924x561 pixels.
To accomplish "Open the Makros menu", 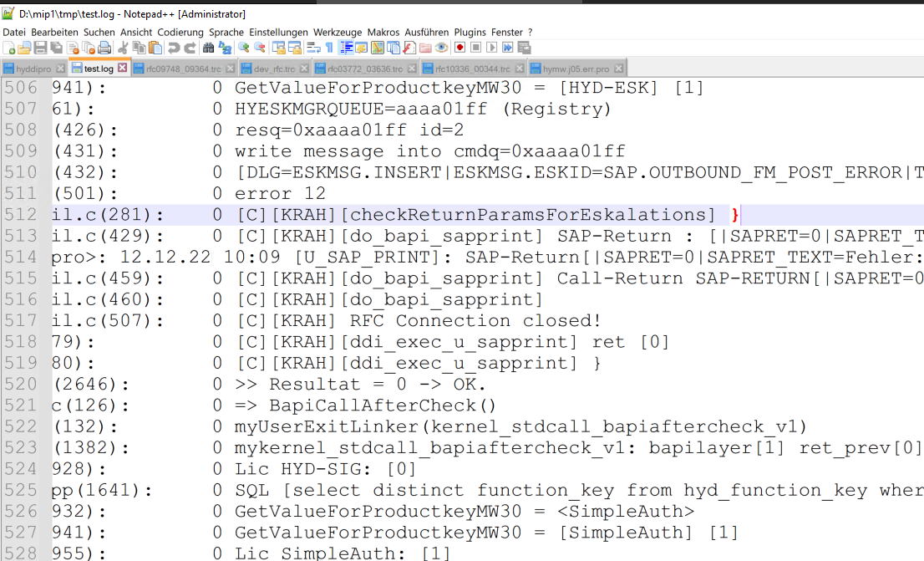I will click(x=383, y=32).
